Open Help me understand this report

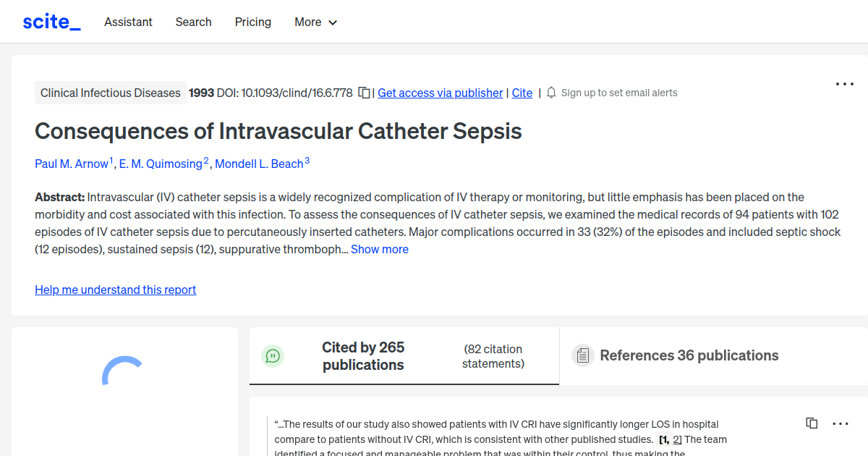click(115, 290)
